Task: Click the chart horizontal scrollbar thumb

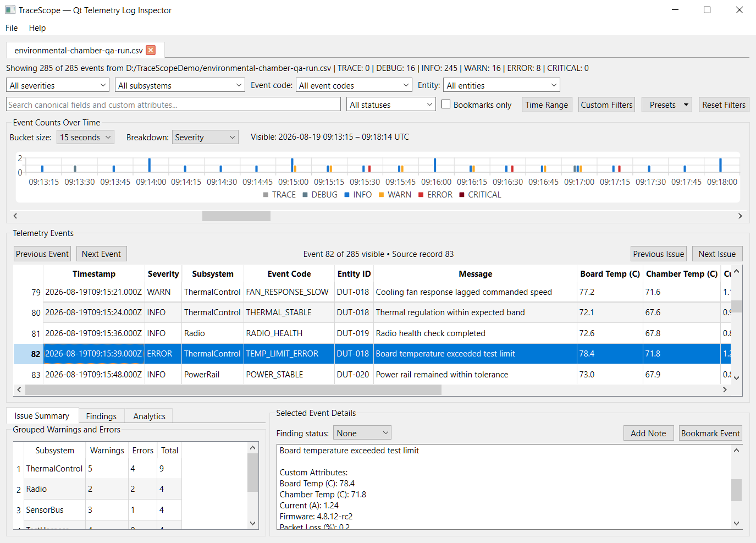Action: click(236, 216)
